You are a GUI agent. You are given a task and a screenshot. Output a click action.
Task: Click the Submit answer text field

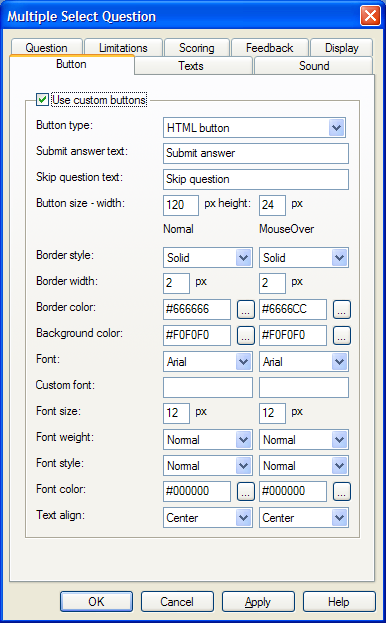pos(256,153)
